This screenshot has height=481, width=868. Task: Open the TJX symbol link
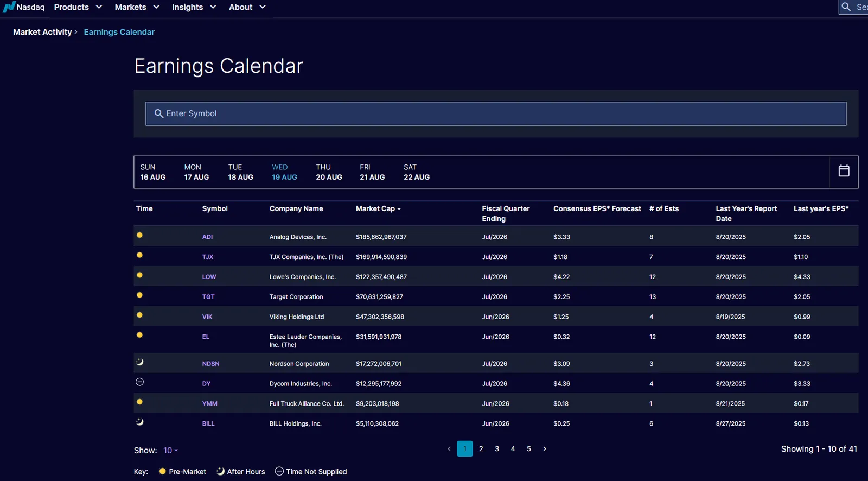click(x=208, y=257)
